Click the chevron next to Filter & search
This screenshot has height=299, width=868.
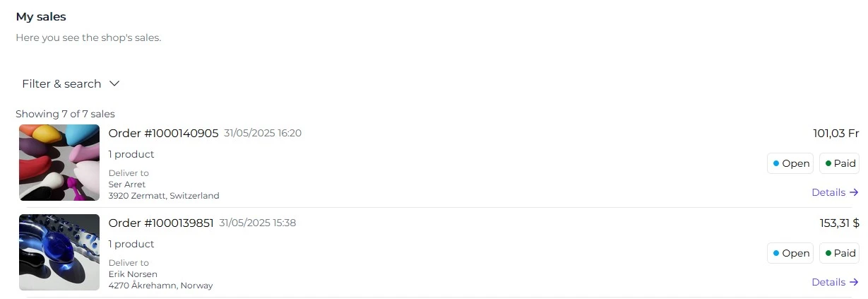point(114,83)
